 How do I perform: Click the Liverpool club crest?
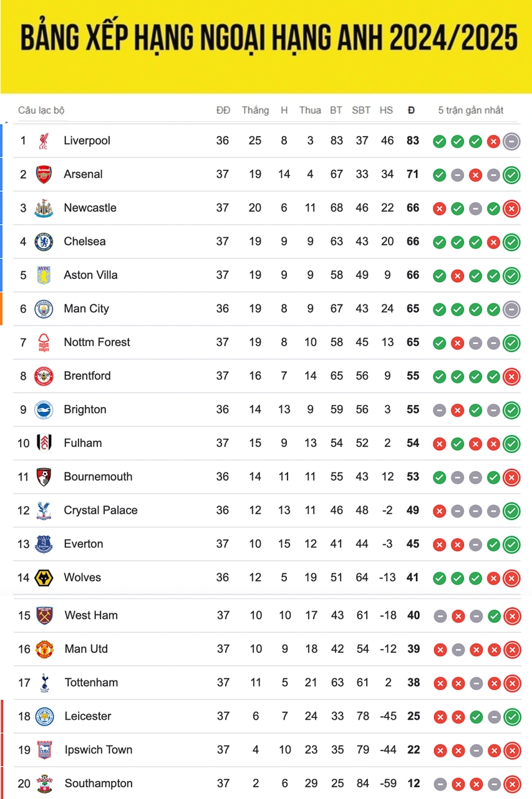coord(44,141)
